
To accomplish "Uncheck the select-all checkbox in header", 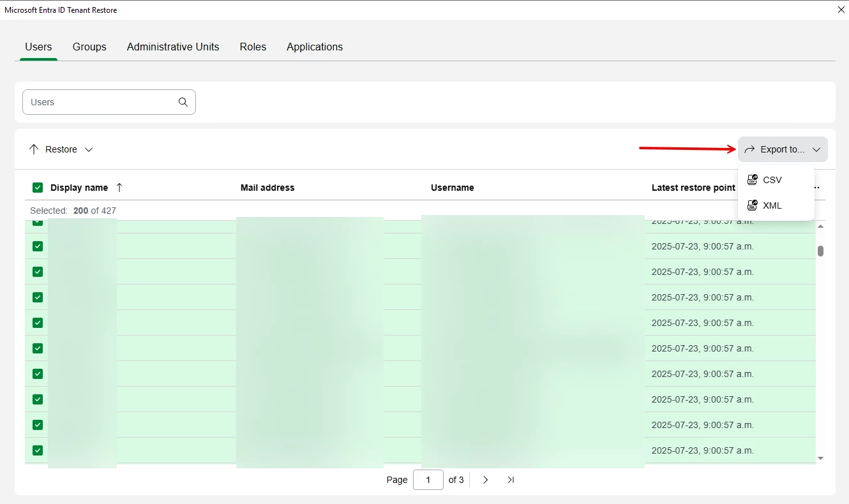I will coord(38,188).
